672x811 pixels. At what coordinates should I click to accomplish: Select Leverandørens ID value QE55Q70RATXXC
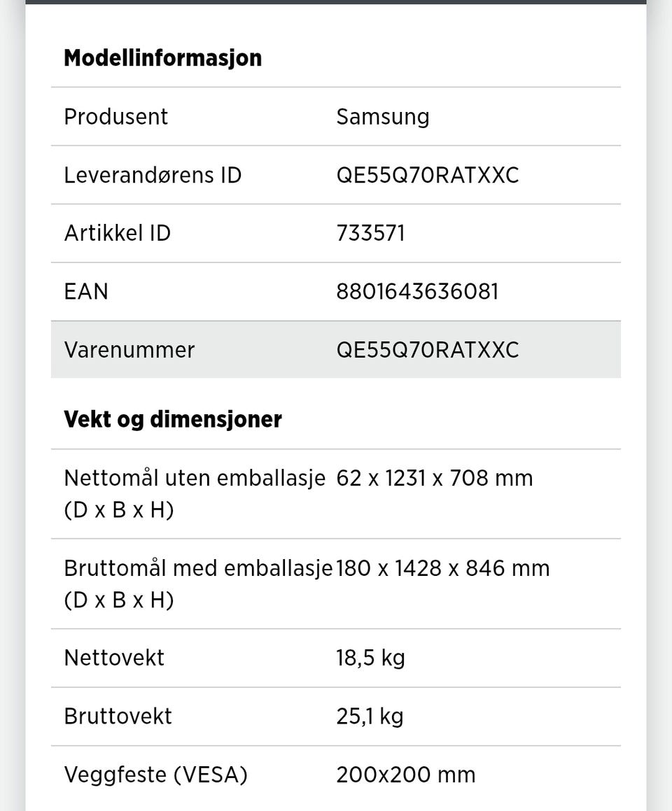point(427,174)
